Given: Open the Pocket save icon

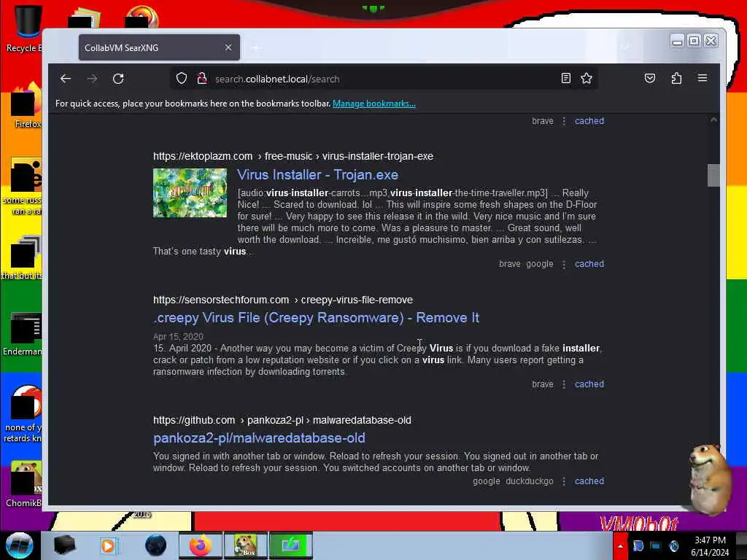Looking at the screenshot, I should pyautogui.click(x=650, y=78).
